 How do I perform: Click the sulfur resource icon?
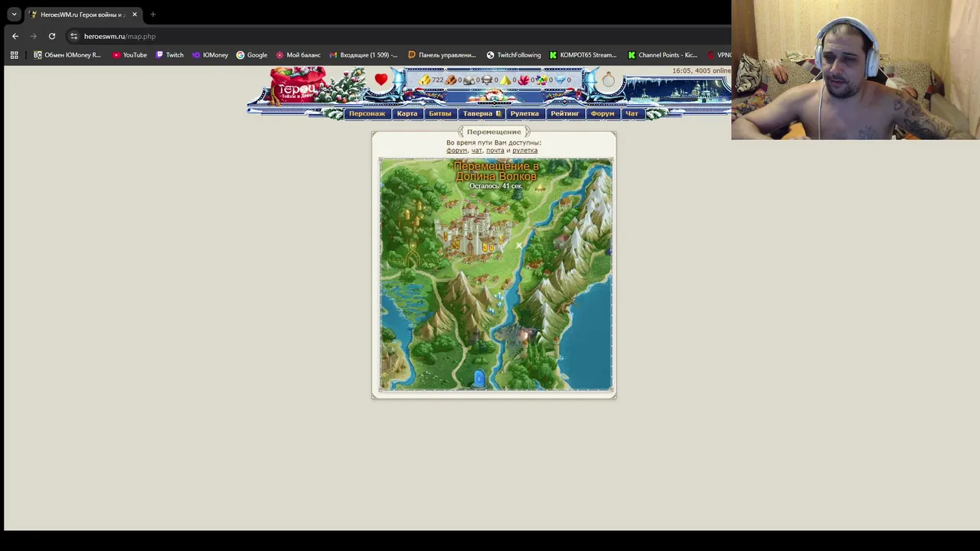(505, 80)
